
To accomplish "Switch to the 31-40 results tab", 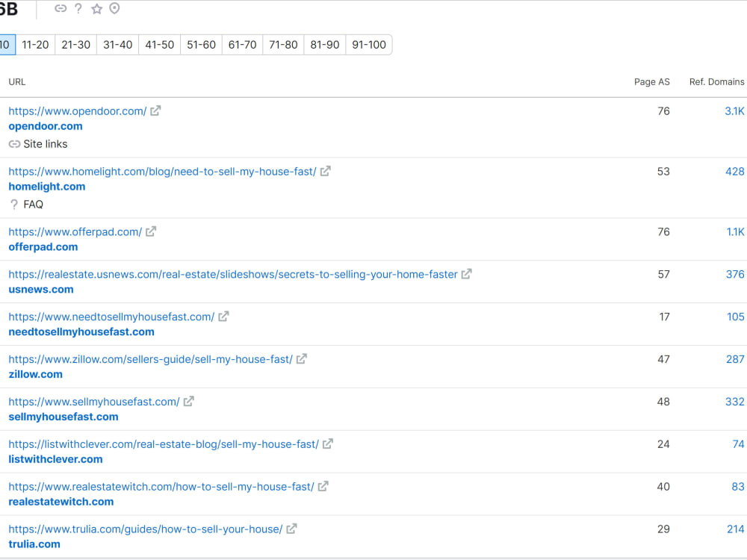I will click(118, 45).
